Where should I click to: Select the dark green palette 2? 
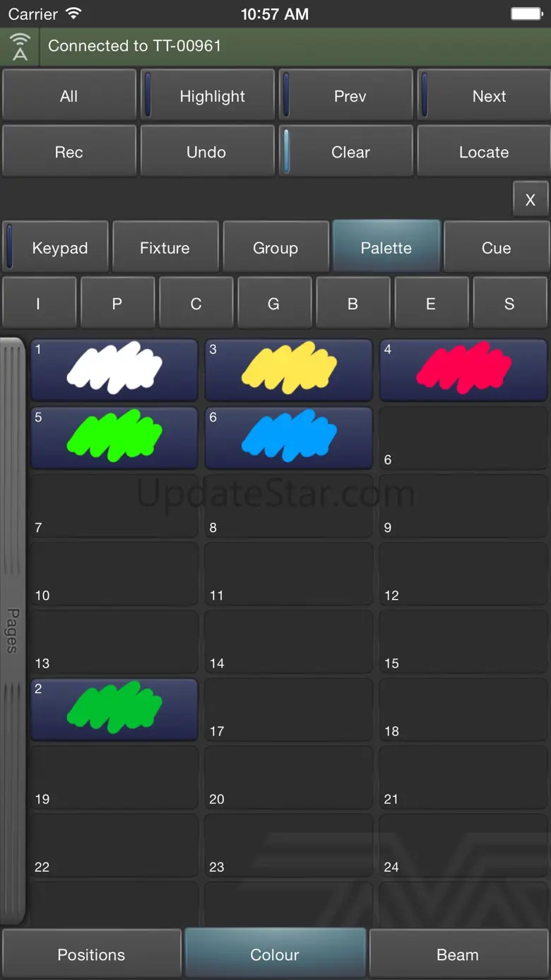[x=114, y=709]
